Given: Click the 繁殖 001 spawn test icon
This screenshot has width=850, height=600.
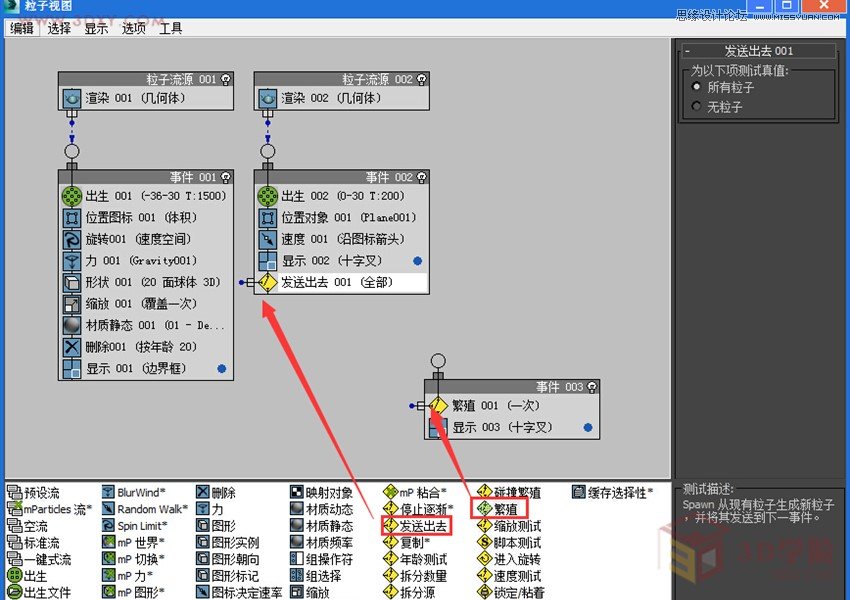Looking at the screenshot, I should coord(437,406).
